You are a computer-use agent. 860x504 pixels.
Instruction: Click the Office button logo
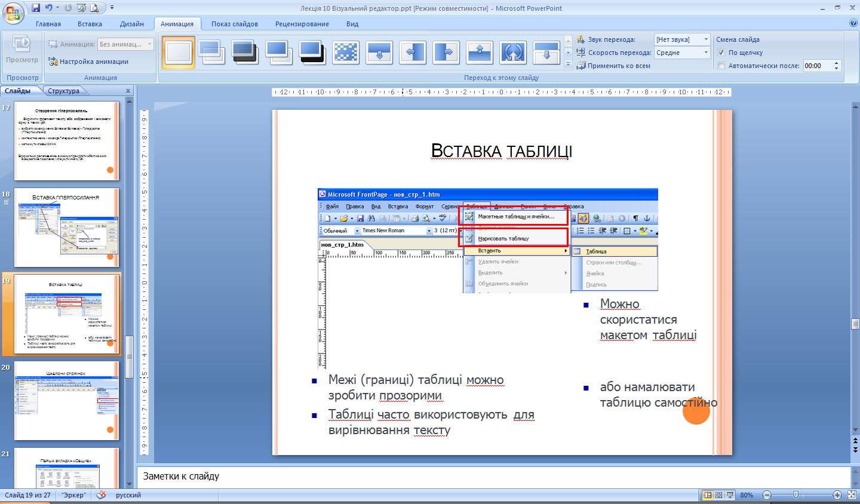coord(13,12)
